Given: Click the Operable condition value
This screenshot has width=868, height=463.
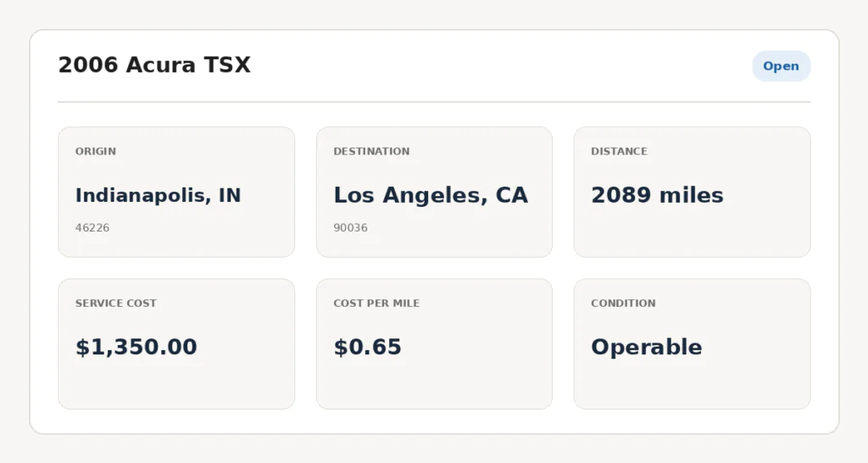Looking at the screenshot, I should 647,348.
